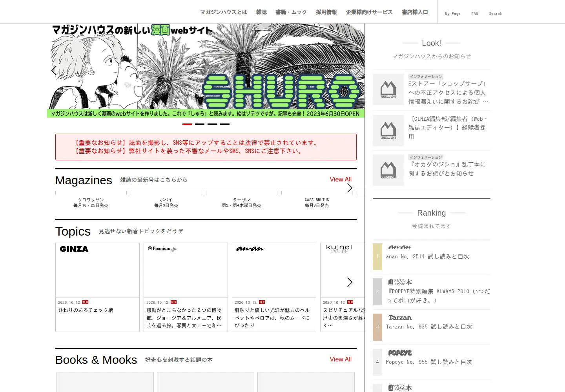The image size is (565, 392).
Task: Open ターザン magazine entry
Action: 242,200
